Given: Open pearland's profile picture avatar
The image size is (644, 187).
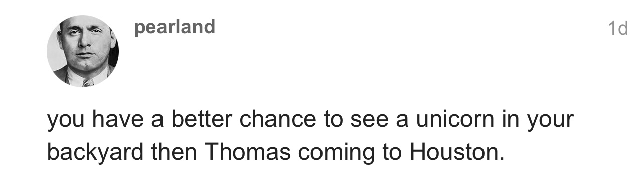Looking at the screenshot, I should [x=83, y=51].
